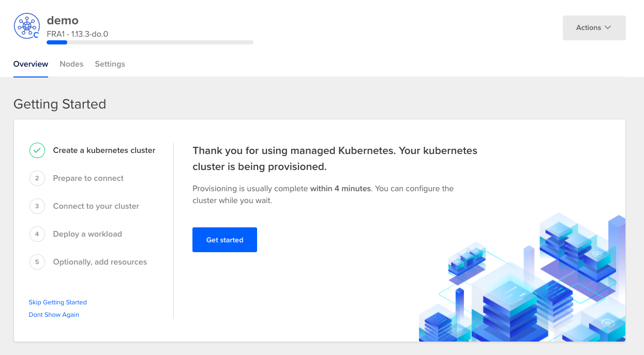Viewport: 644px width, 355px height.
Task: Click the chevron arrow in Actions button
Action: (x=608, y=27)
